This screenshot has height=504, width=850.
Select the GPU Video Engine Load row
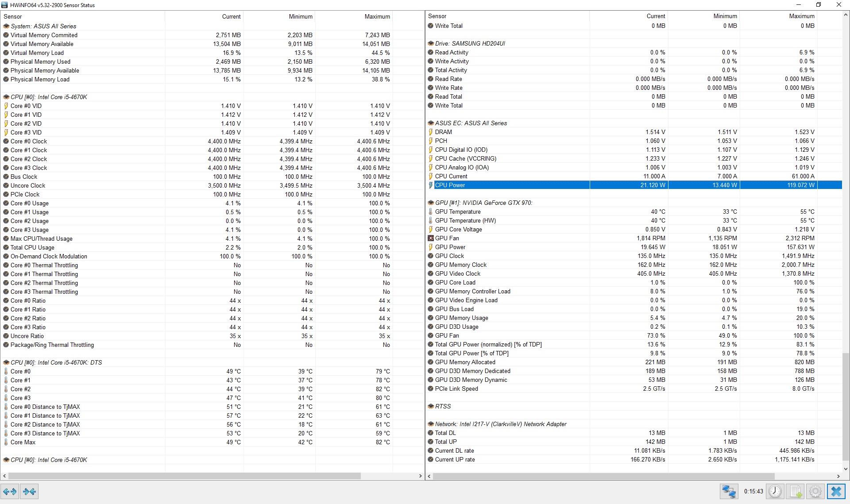634,300
